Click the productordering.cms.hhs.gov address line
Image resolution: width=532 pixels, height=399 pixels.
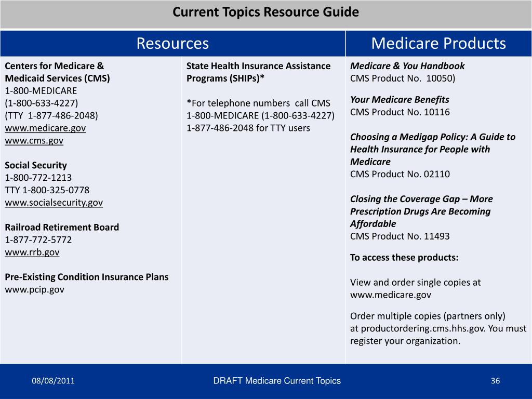438,329
